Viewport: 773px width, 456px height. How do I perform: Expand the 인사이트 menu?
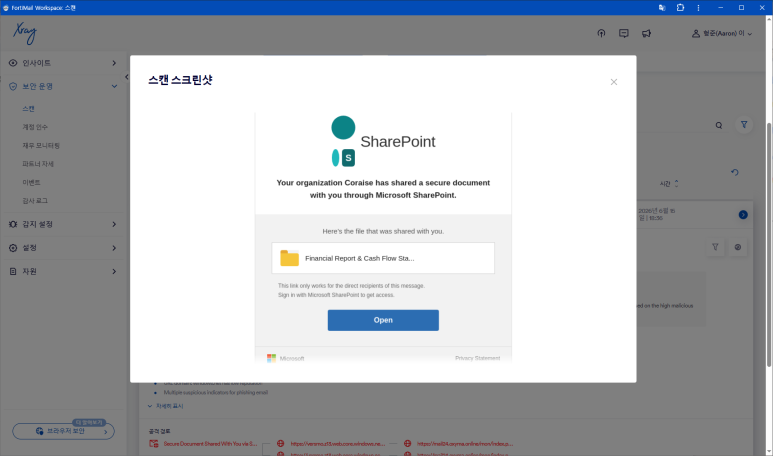click(x=63, y=63)
